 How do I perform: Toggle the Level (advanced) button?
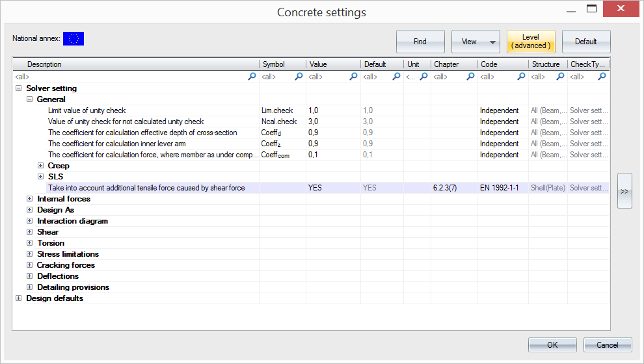click(x=531, y=42)
